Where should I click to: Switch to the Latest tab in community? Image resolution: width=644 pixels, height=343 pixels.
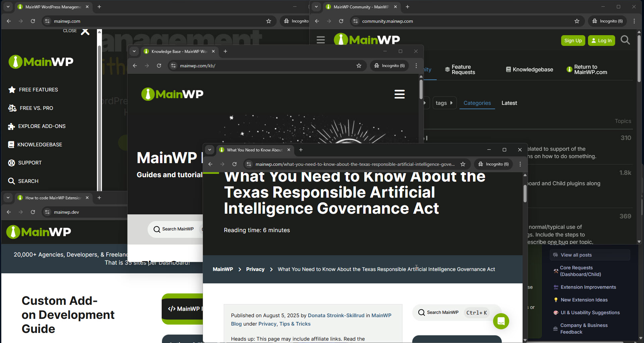coord(509,103)
